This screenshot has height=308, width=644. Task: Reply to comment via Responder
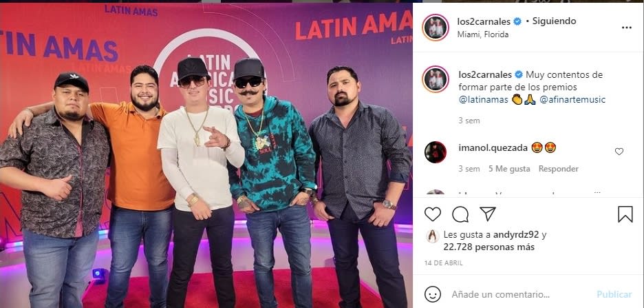558,169
